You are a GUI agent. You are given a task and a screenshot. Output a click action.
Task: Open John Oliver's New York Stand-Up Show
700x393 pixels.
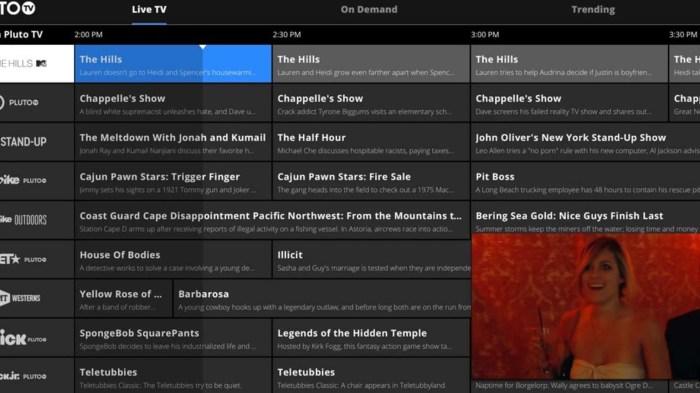click(x=585, y=142)
